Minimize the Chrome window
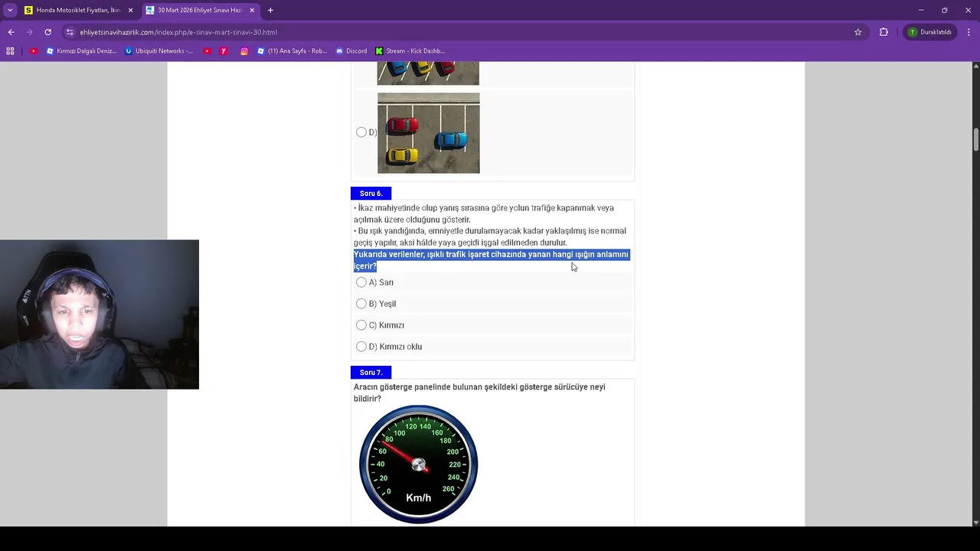This screenshot has height=551, width=980. tap(921, 10)
